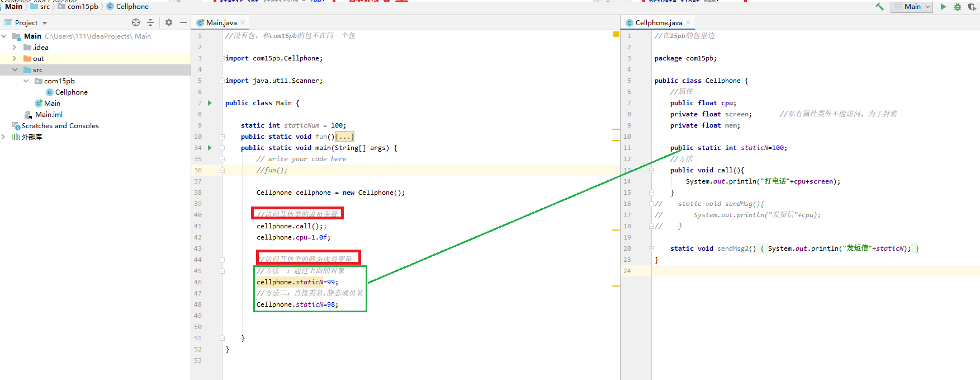The image size is (980, 380).
Task: Select the .idea folder row
Action: point(95,48)
